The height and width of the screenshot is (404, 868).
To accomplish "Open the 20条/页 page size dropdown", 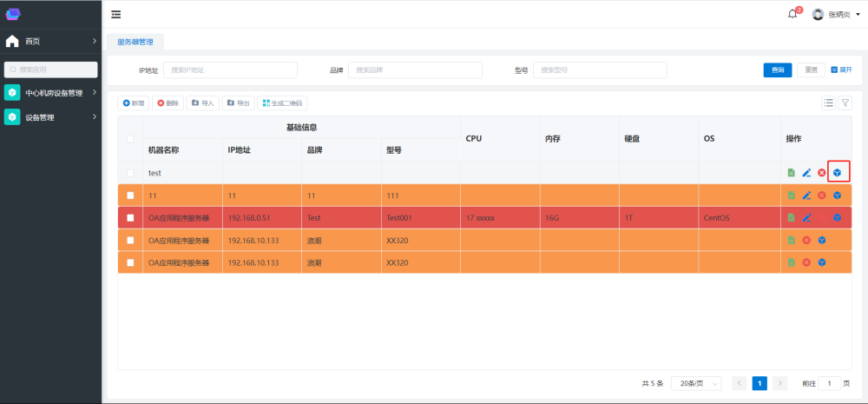I will (x=697, y=383).
